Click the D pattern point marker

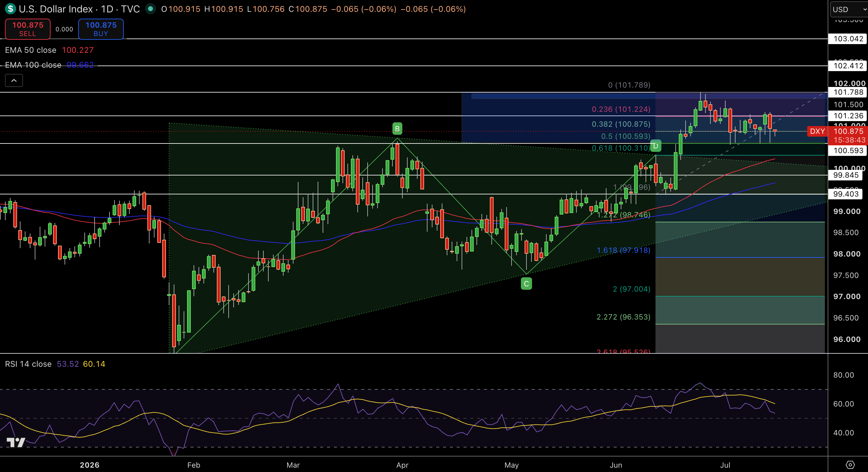click(656, 146)
